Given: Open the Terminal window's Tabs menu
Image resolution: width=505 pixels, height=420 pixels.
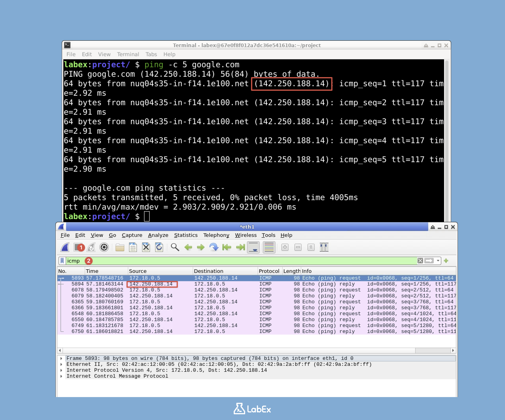Looking at the screenshot, I should pyautogui.click(x=151, y=54).
